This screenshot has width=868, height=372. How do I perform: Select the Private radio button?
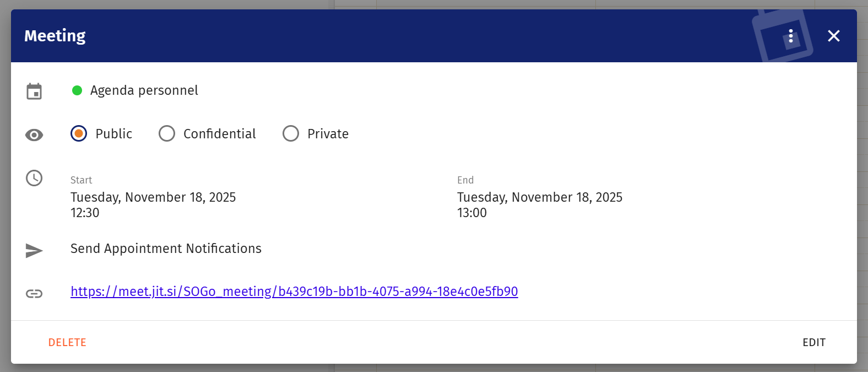pos(291,133)
